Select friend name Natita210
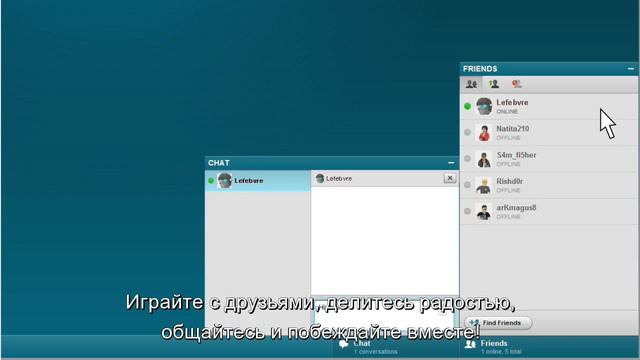640x360 pixels. (x=513, y=129)
